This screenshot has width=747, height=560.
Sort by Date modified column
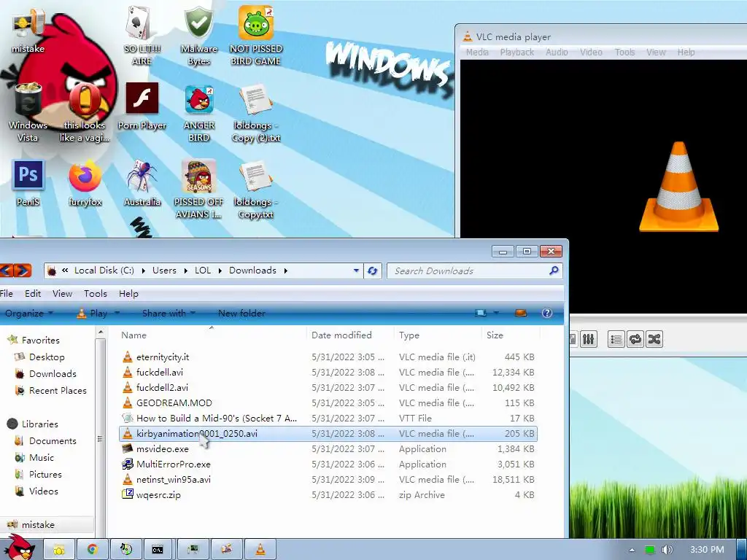(x=350, y=335)
